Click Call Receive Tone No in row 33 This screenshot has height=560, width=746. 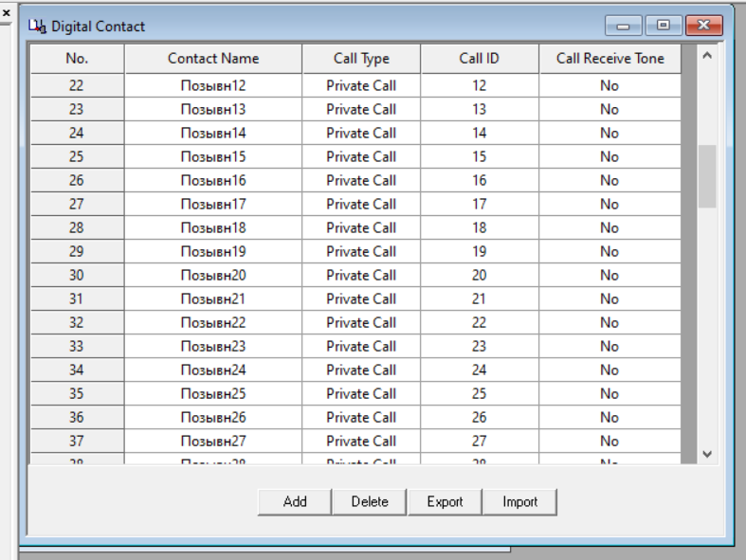pyautogui.click(x=610, y=347)
